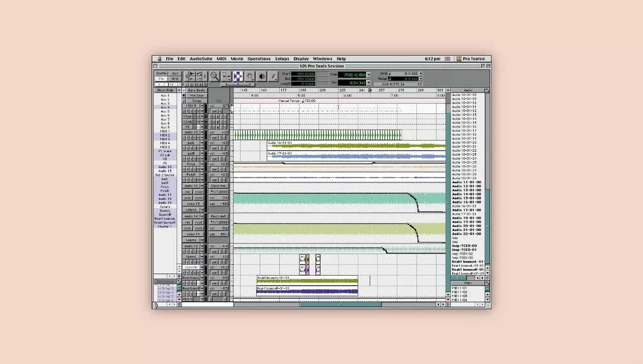Select Aux 4 in Show/Hide list
The image size is (643, 364).
[x=165, y=107]
